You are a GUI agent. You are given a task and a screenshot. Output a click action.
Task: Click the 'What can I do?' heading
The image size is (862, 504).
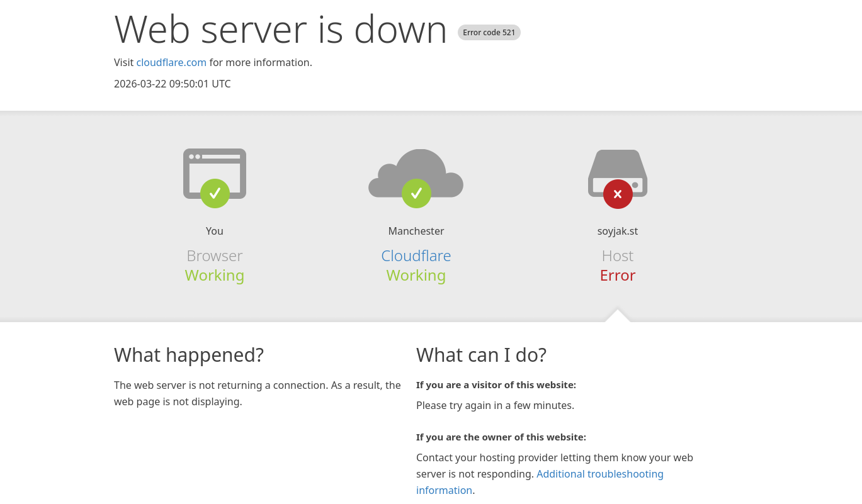(482, 355)
